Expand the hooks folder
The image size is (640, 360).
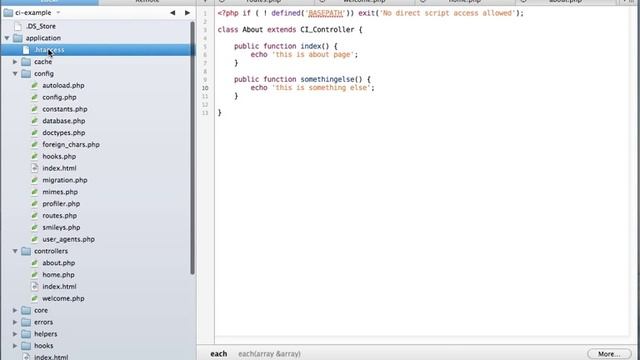click(15, 346)
